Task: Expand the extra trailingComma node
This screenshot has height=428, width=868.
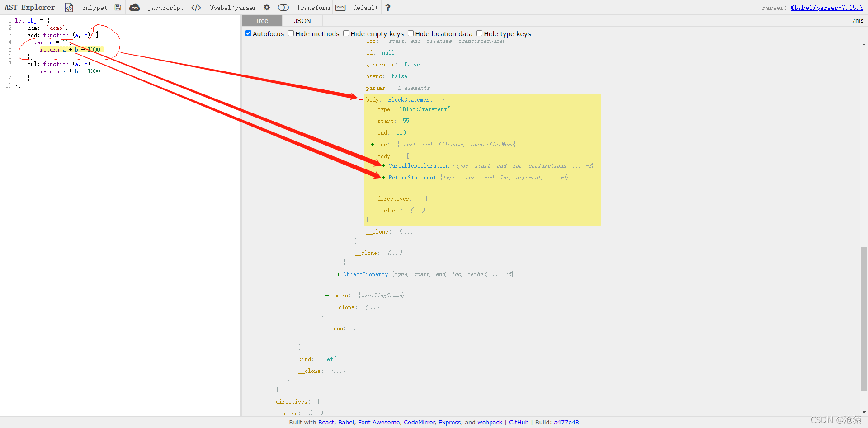Action: [327, 296]
